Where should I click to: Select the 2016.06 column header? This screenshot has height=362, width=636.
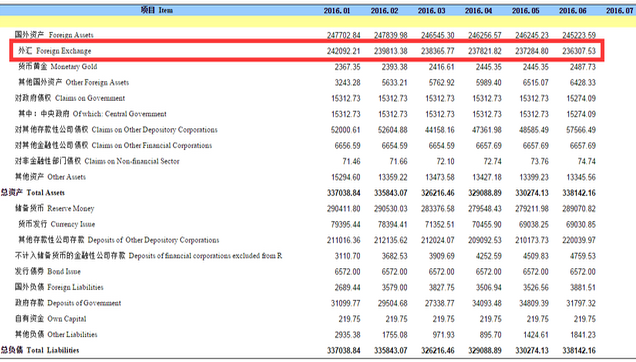572,11
